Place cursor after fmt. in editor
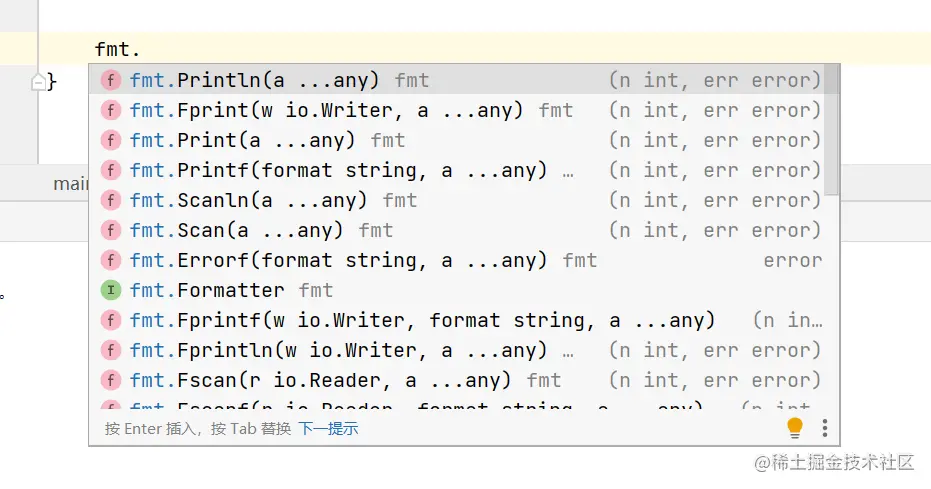931x489 pixels. (143, 48)
